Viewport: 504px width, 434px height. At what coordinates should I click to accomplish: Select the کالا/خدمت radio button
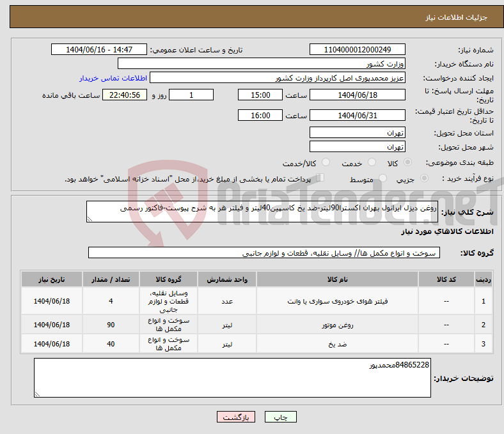[x=326, y=163]
